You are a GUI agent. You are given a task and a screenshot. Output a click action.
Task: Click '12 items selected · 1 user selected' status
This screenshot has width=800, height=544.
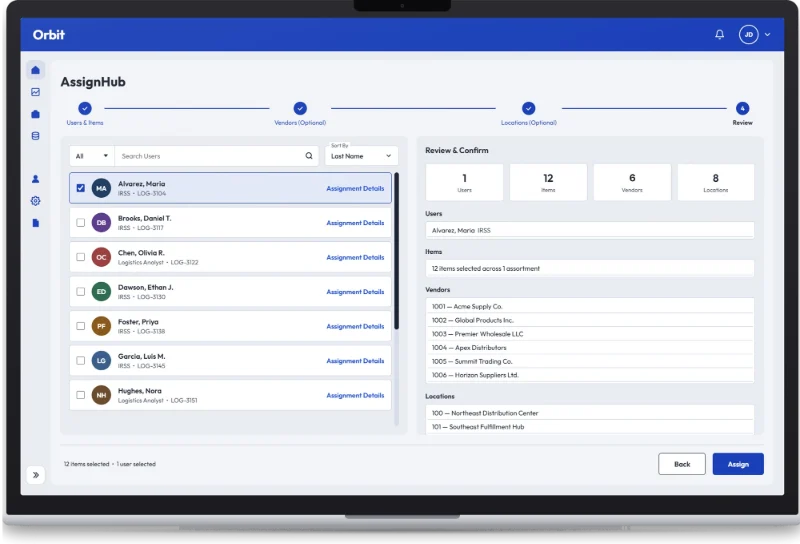click(110, 464)
